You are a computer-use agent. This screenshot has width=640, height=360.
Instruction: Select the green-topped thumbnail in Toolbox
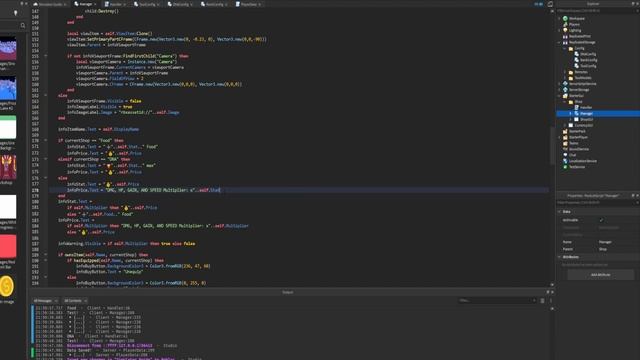pos(8,127)
